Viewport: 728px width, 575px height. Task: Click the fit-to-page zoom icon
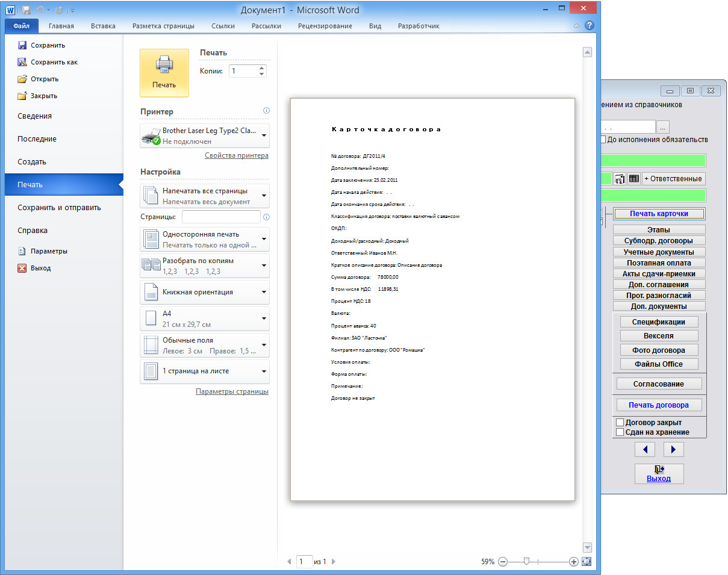[587, 561]
